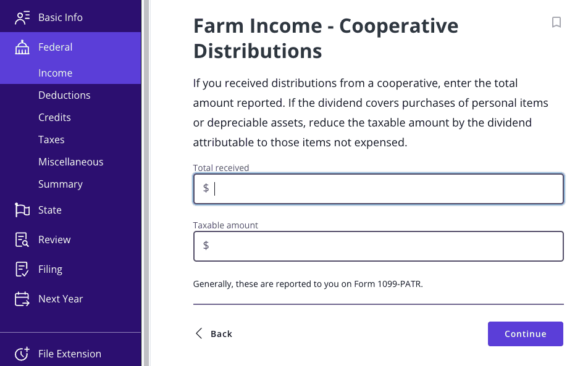Go to the Miscellaneous section
The height and width of the screenshot is (366, 588).
70,162
